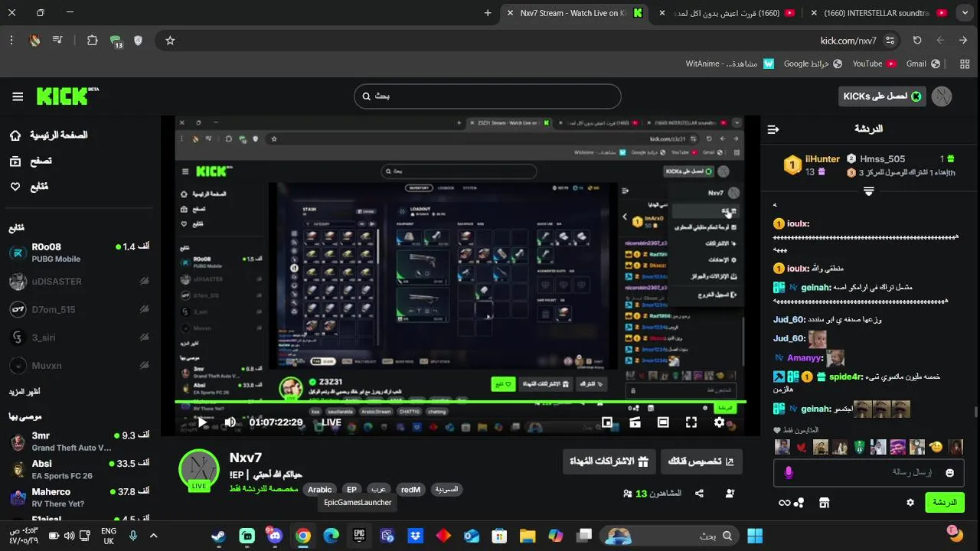The image size is (980, 551).
Task: Click iiHunter in the chat leaderboard
Action: (822, 159)
